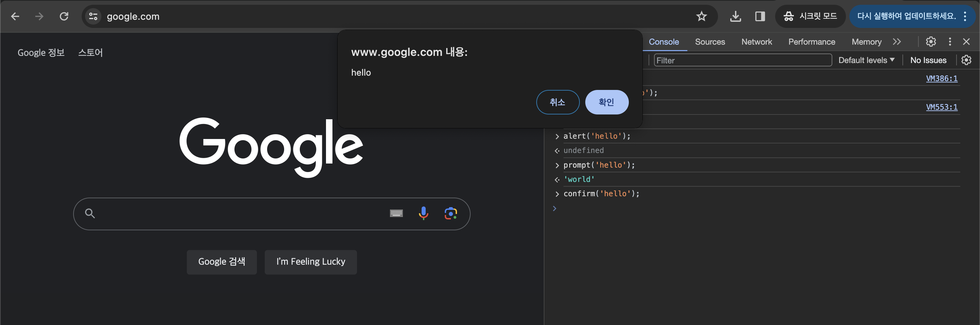The height and width of the screenshot is (325, 980).
Task: Expand more DevTools tabs chevron
Action: (x=897, y=42)
